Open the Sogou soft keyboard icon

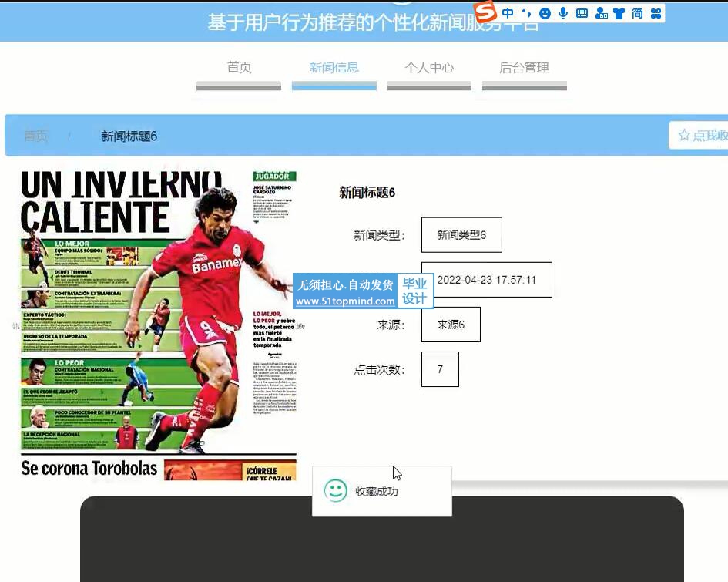point(582,13)
